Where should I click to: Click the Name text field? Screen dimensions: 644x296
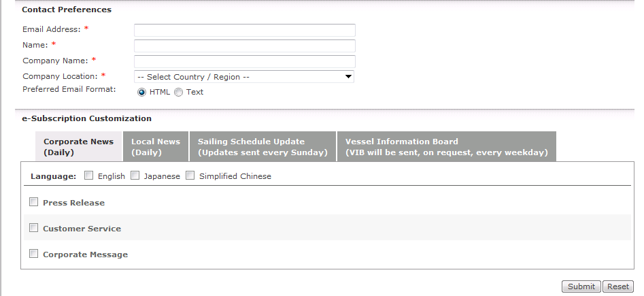pos(244,46)
